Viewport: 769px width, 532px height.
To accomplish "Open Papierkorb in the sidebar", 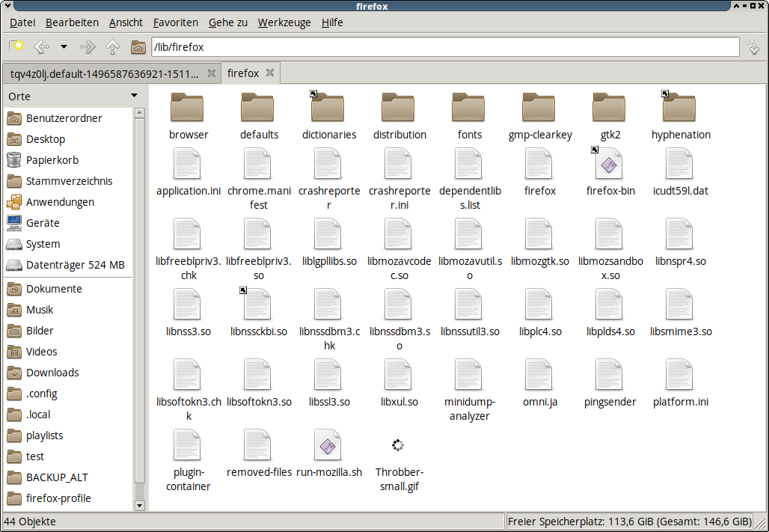I will 52,160.
